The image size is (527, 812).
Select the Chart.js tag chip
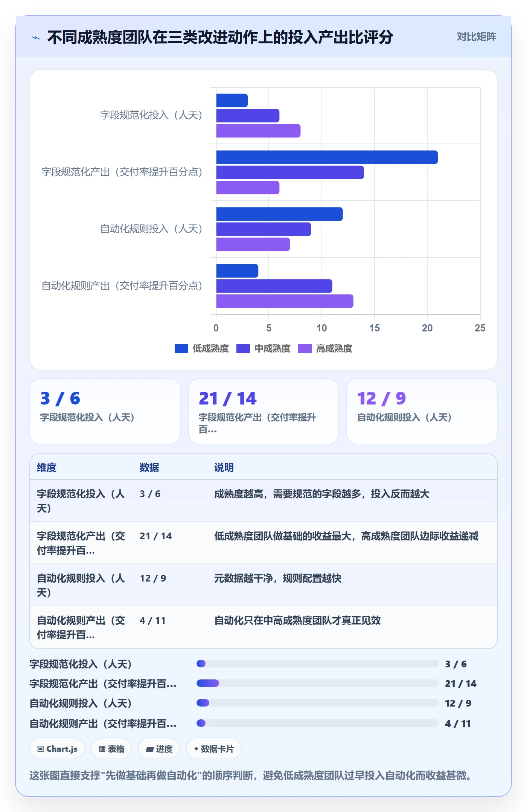[x=57, y=749]
